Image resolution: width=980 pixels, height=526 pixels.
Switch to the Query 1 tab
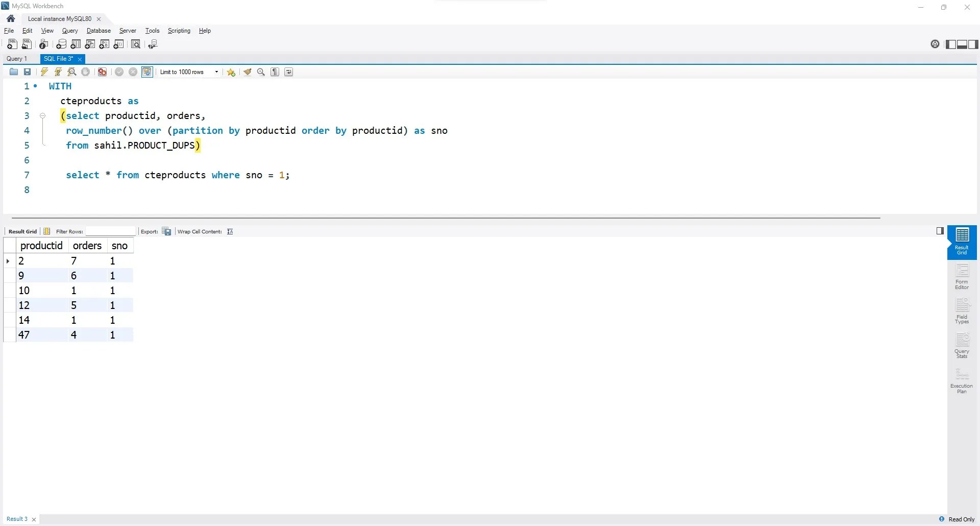[x=17, y=59]
